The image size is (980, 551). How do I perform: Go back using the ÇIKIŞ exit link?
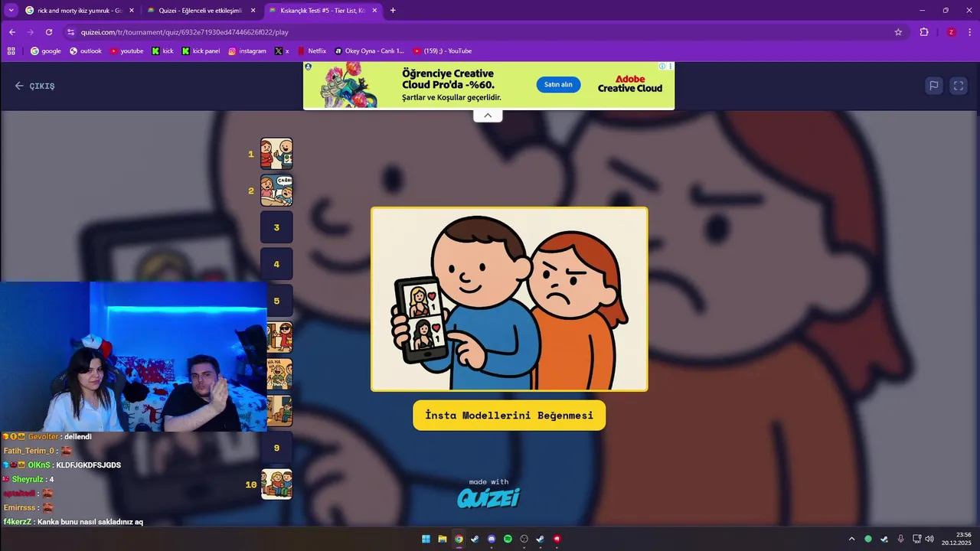click(x=35, y=86)
